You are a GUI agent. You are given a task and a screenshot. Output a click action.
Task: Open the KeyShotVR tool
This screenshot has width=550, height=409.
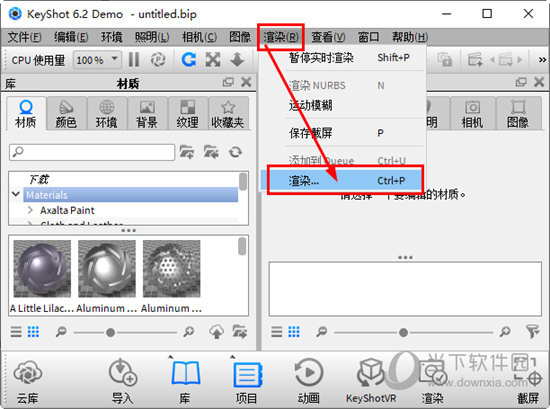point(371,381)
